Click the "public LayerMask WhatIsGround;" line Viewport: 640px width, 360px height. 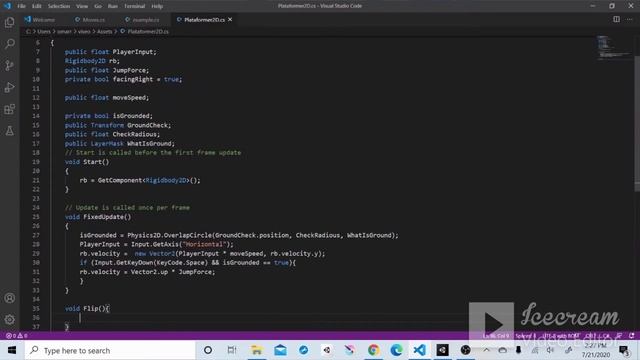point(120,143)
